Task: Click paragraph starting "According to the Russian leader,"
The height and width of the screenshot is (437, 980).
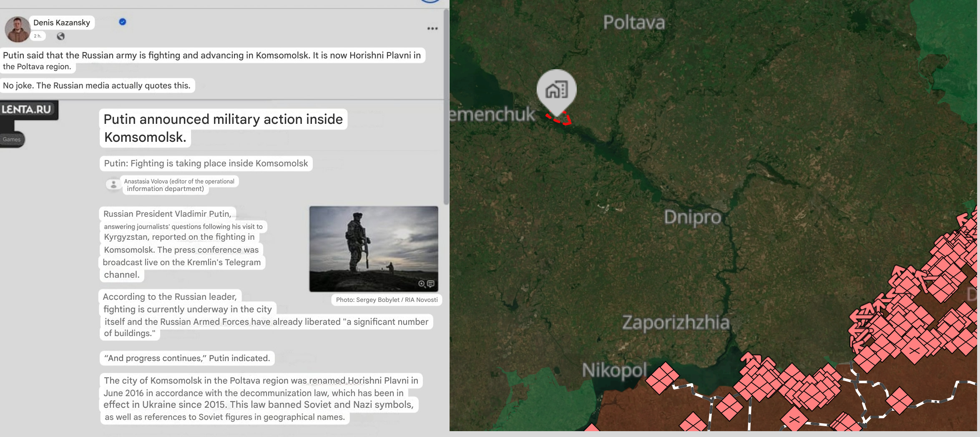Action: pyautogui.click(x=266, y=315)
